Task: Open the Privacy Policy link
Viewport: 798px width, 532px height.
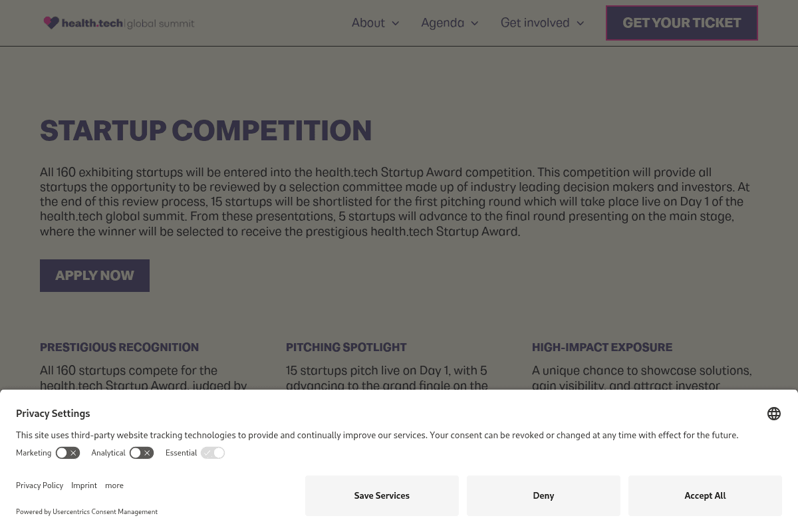Action: [39, 485]
